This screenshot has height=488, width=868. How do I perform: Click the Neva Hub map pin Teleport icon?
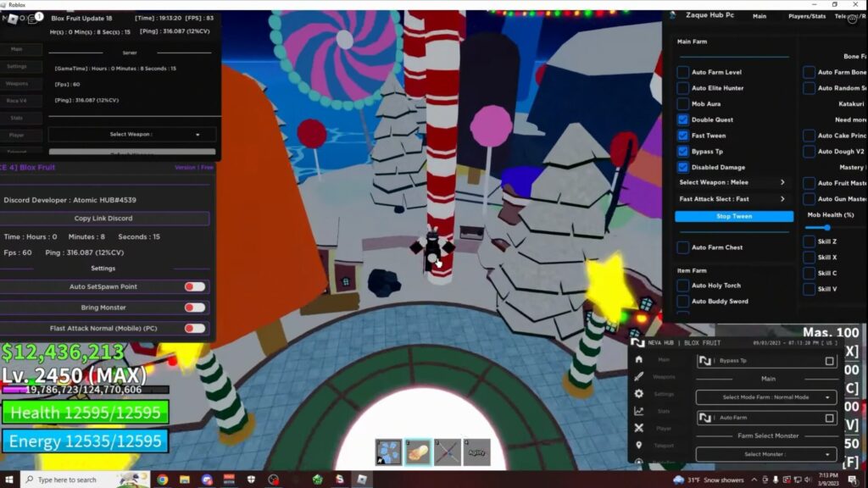(639, 445)
